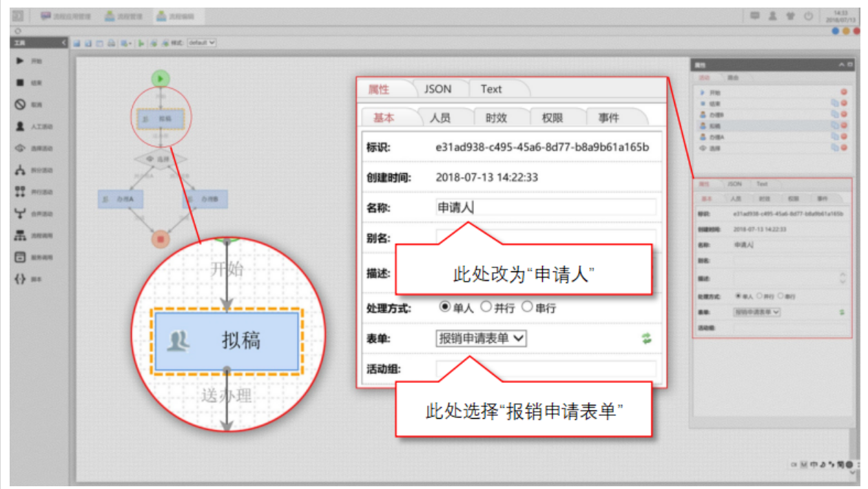The image size is (868, 489).
Task: Open the 人员 tab
Action: [440, 118]
